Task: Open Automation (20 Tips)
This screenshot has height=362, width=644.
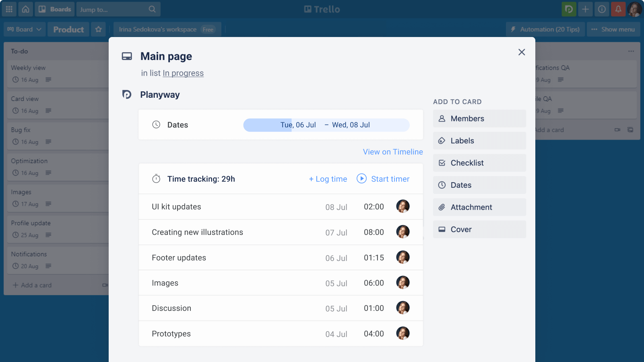Action: [x=545, y=29]
